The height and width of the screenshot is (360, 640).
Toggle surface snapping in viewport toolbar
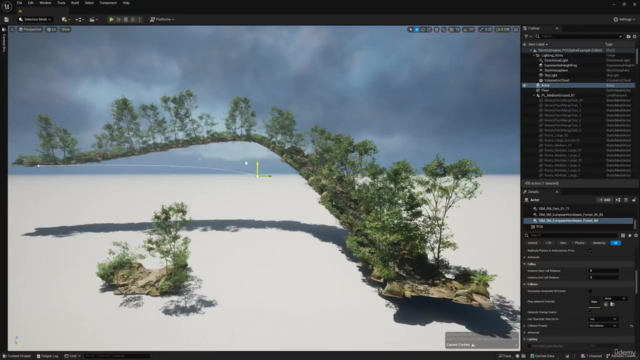click(444, 29)
